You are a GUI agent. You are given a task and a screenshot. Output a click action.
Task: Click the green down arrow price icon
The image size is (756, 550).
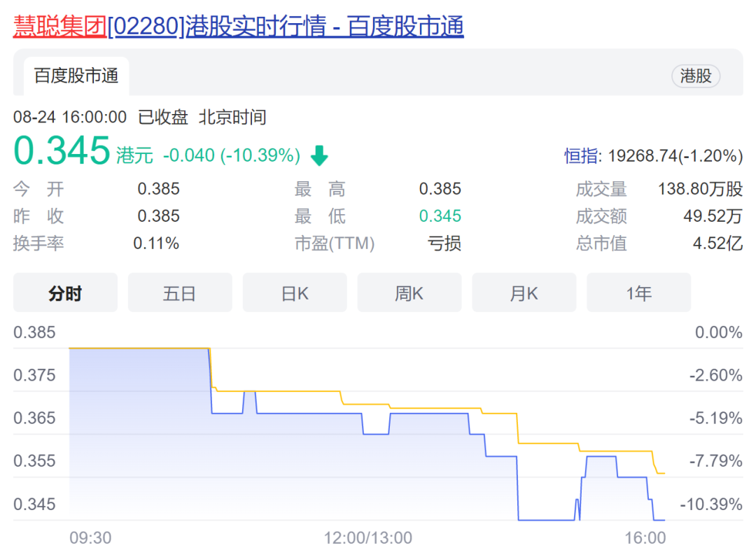[x=319, y=155]
